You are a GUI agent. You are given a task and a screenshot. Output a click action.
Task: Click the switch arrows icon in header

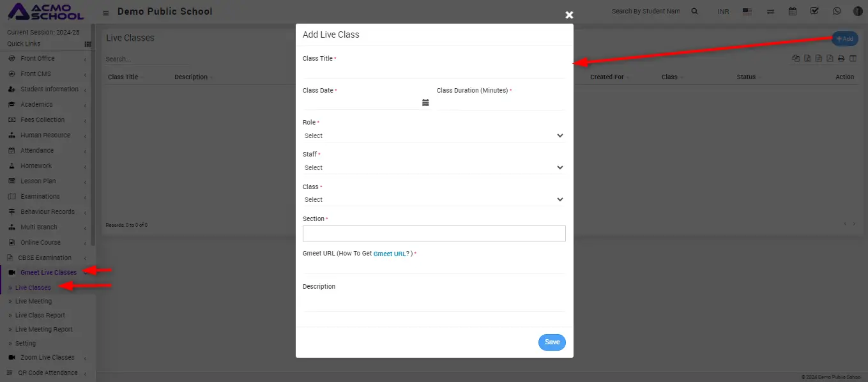coord(770,11)
